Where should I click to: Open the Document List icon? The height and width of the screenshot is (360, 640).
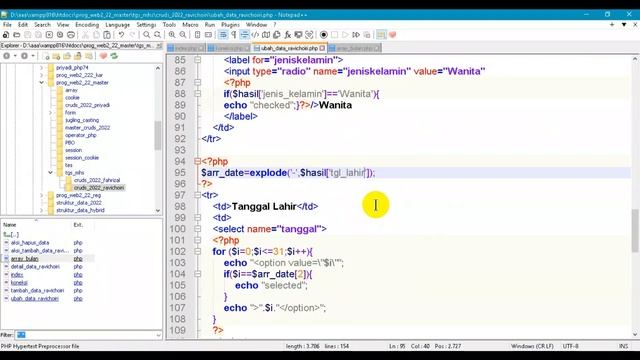pos(277,35)
